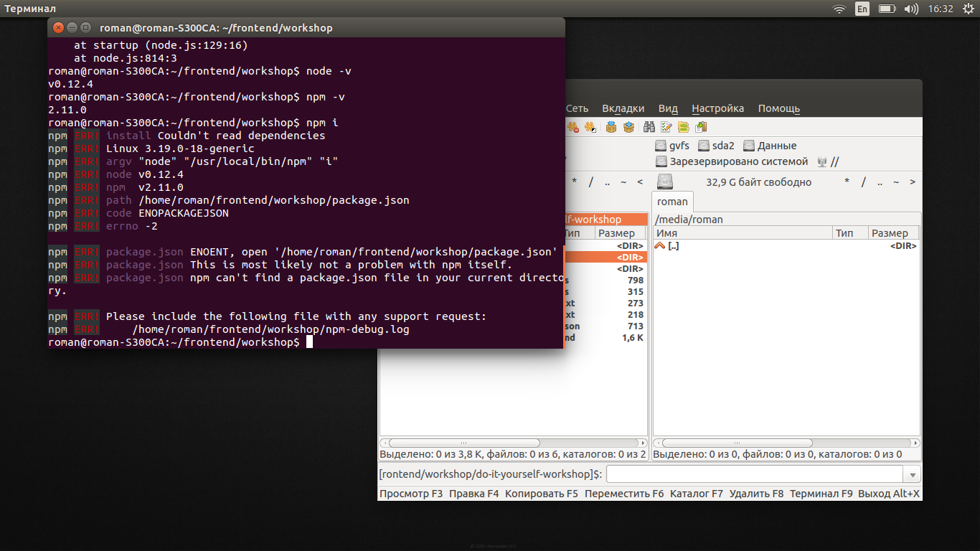
Task: Open the battery indicator
Action: (x=887, y=9)
